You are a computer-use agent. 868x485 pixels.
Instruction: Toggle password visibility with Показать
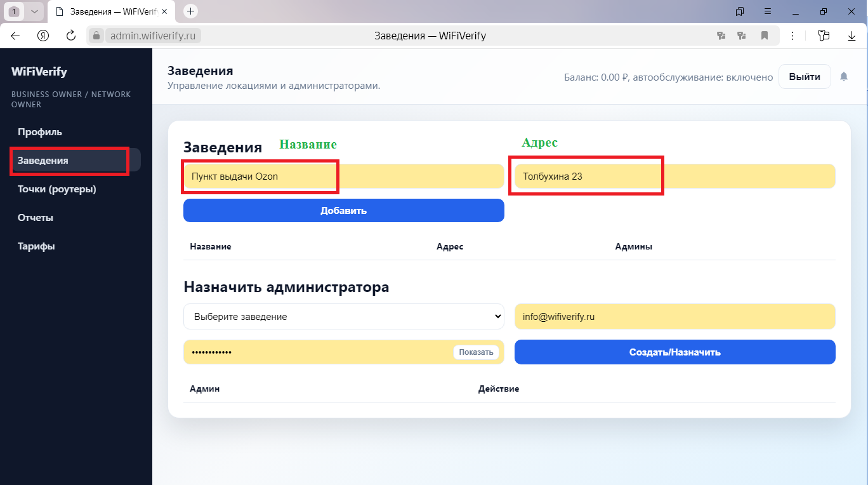477,352
